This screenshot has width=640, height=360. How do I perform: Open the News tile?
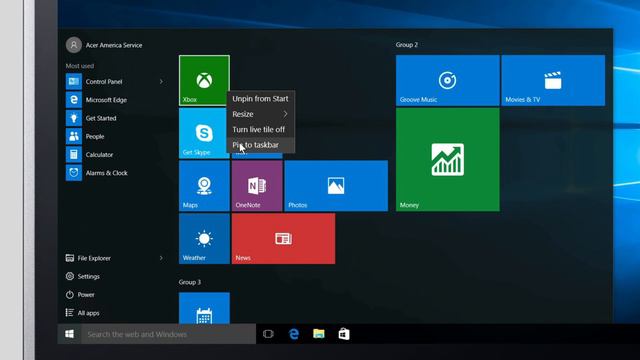(x=283, y=238)
